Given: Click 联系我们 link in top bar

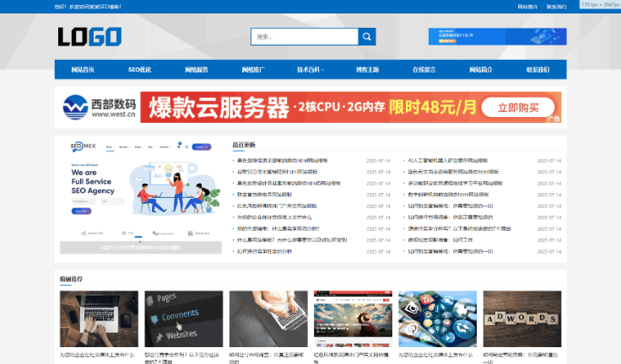Looking at the screenshot, I should 556,6.
